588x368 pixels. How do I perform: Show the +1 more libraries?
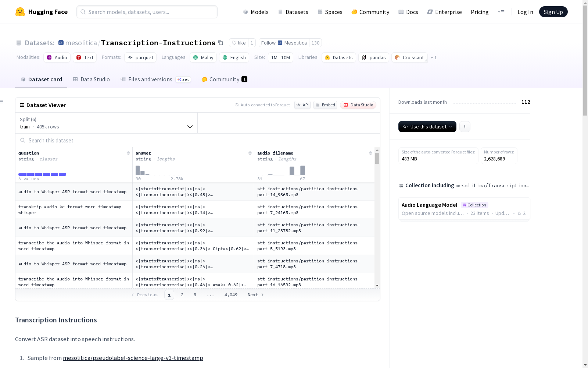click(434, 57)
